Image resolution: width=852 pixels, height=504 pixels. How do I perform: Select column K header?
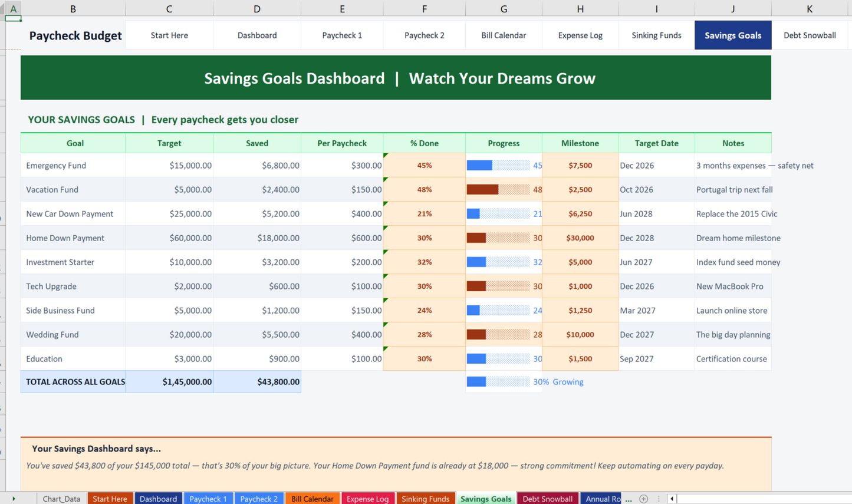click(810, 9)
